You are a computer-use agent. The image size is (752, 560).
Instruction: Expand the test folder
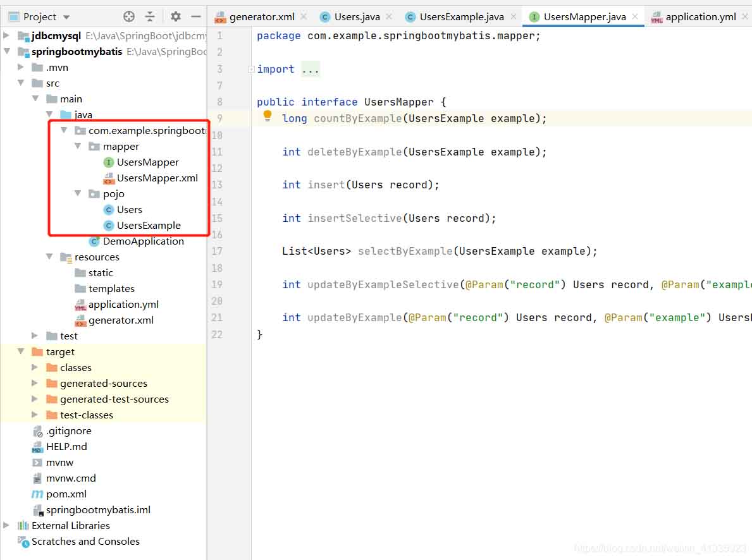pyautogui.click(x=35, y=336)
